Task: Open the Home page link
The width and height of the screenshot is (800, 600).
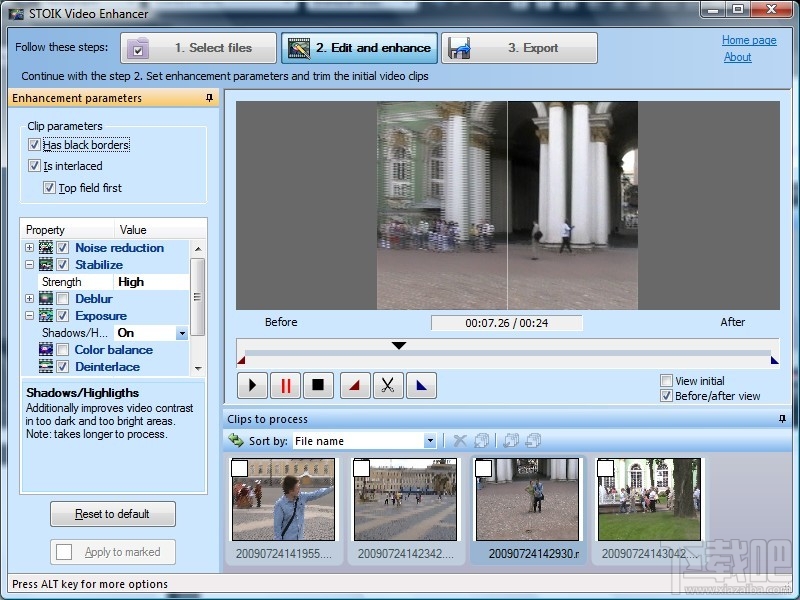Action: pos(749,40)
